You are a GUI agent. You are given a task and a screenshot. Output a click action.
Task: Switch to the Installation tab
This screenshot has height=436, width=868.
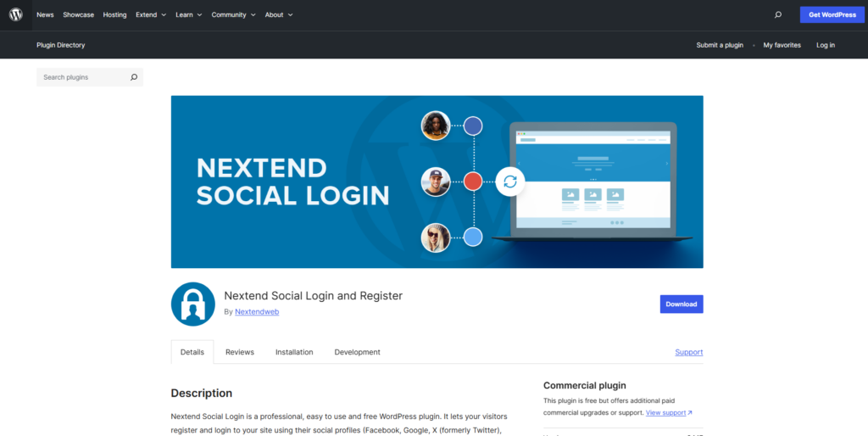click(x=294, y=352)
